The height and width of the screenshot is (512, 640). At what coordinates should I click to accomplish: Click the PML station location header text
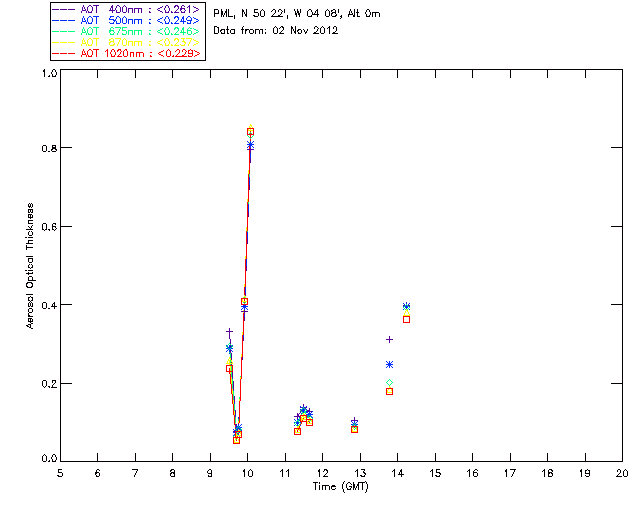[x=297, y=14]
